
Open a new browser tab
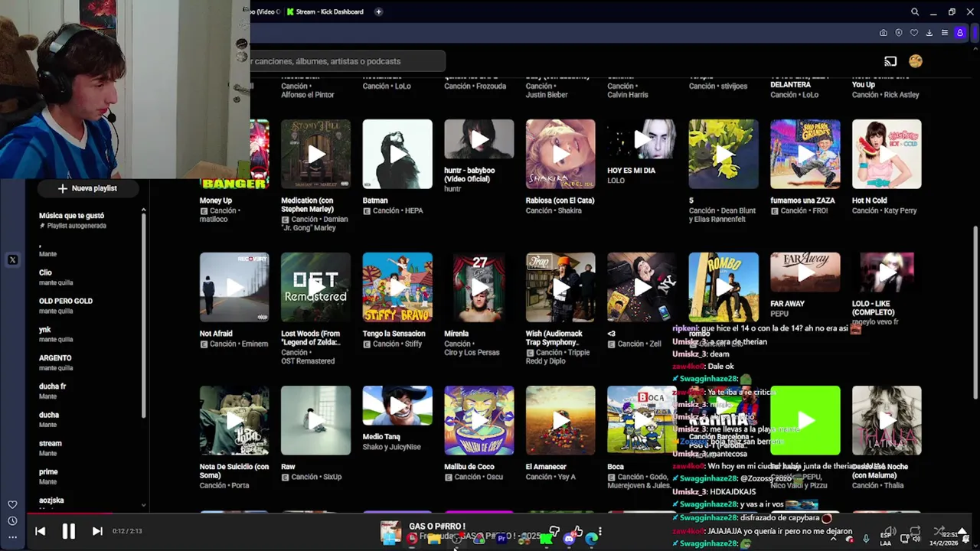coord(378,11)
